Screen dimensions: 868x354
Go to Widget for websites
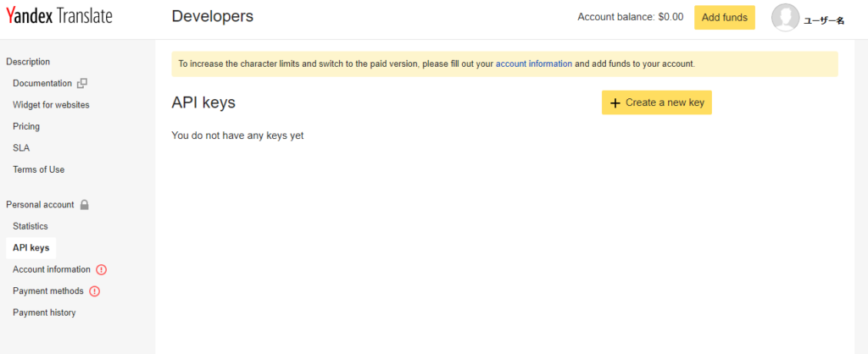(x=51, y=105)
